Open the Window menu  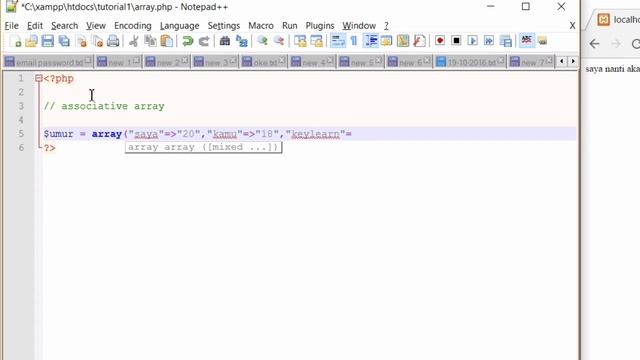(x=359, y=26)
